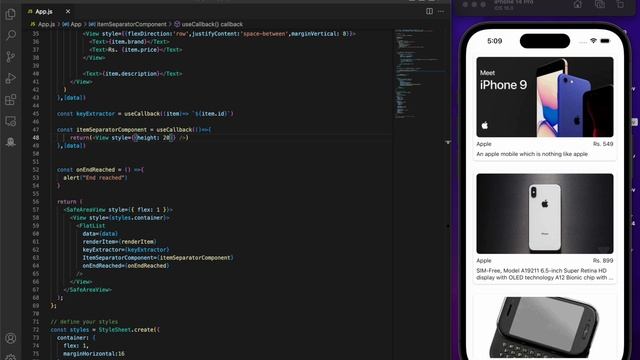The image size is (640, 360).
Task: Tap the iPhone 9 product image
Action: point(544,97)
